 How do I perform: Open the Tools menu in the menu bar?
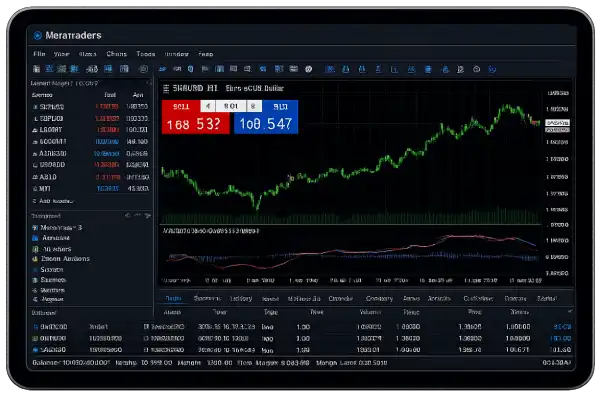146,54
